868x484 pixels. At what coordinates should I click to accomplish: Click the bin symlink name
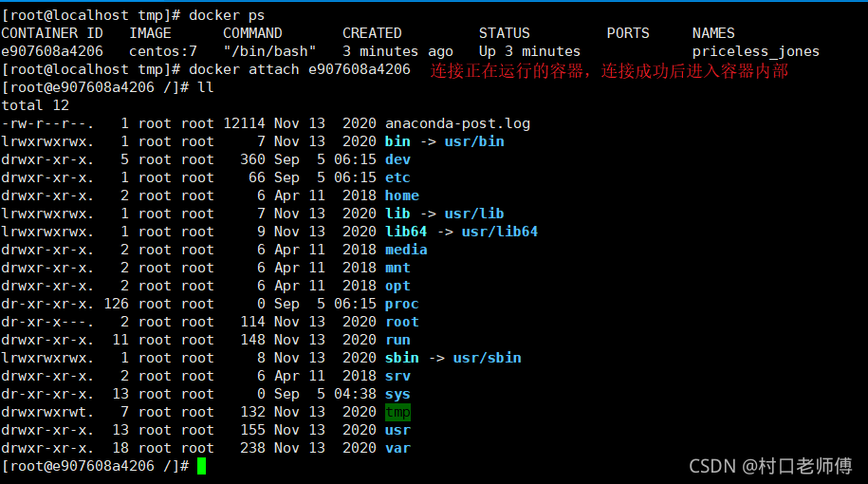(x=398, y=141)
